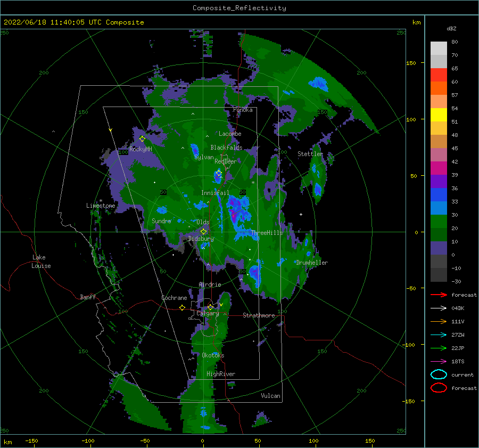Select the RedDeer city label
Viewport: 479px width, 448px height.
pyautogui.click(x=226, y=161)
